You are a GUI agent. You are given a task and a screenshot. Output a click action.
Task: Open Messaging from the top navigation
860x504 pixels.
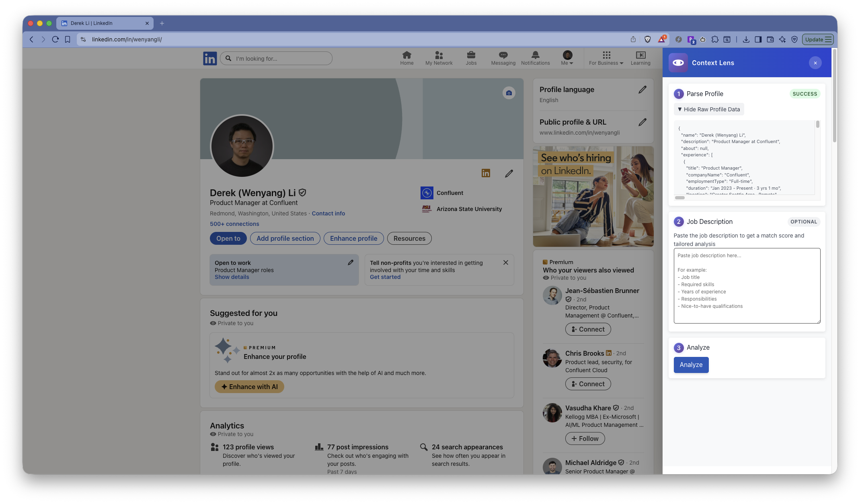click(503, 58)
